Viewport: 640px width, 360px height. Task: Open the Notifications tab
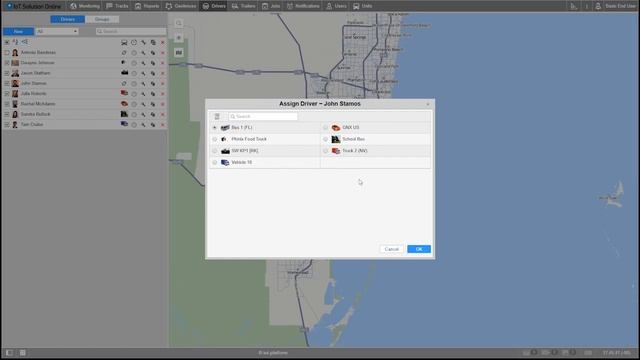coord(303,6)
